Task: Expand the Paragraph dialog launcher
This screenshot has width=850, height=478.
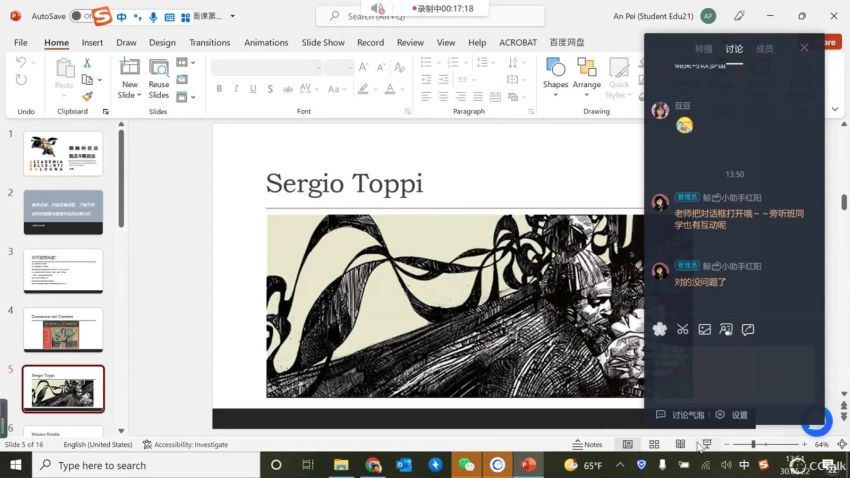Action: tap(531, 112)
